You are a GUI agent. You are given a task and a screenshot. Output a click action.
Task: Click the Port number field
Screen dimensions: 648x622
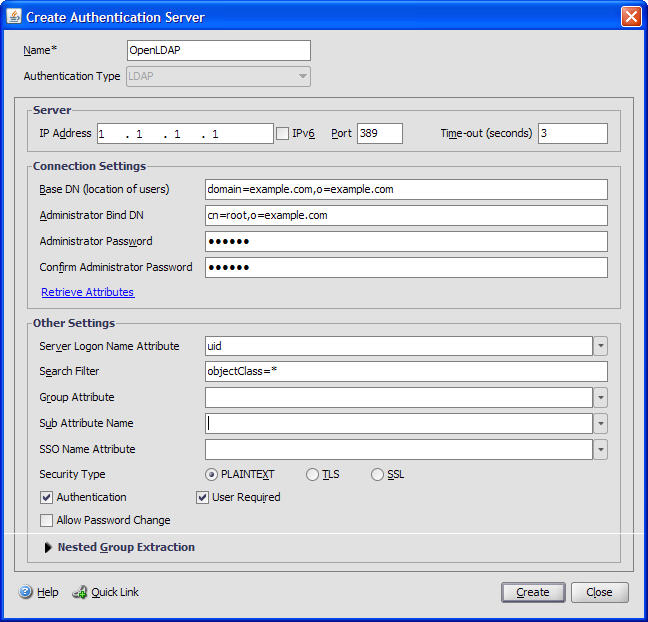379,133
